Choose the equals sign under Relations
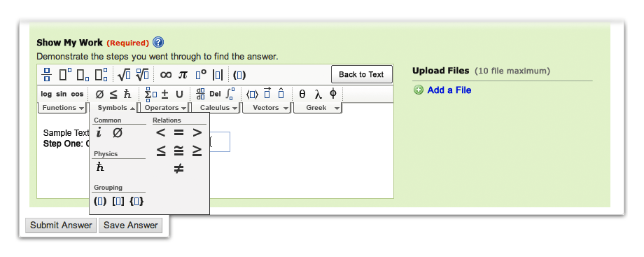This screenshot has height=257, width=644. pyautogui.click(x=178, y=133)
